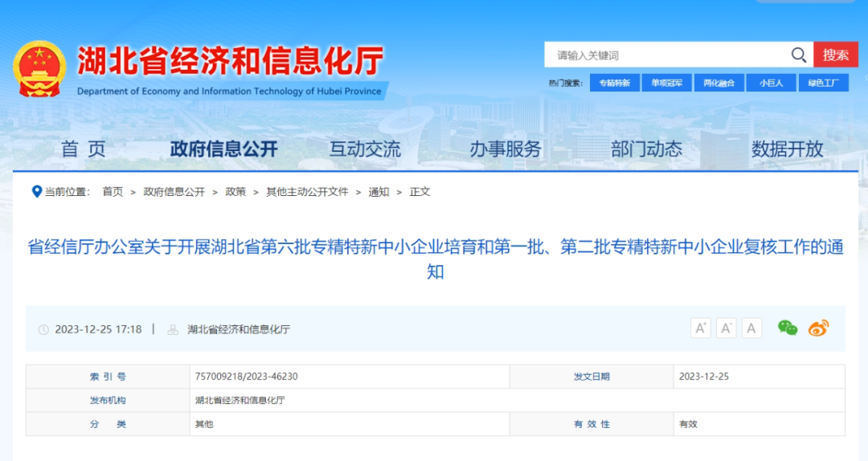Click the national emblem logo
868x461 pixels.
pos(39,68)
